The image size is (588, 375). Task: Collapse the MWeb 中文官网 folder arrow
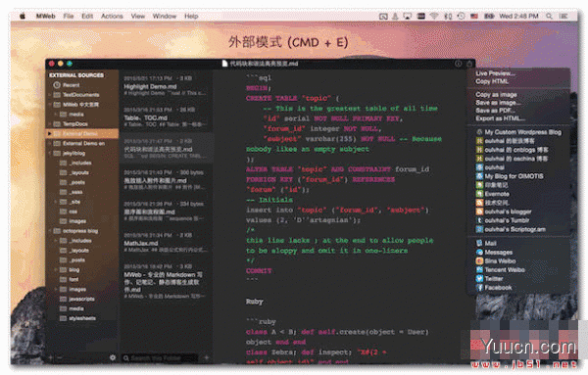[49, 105]
